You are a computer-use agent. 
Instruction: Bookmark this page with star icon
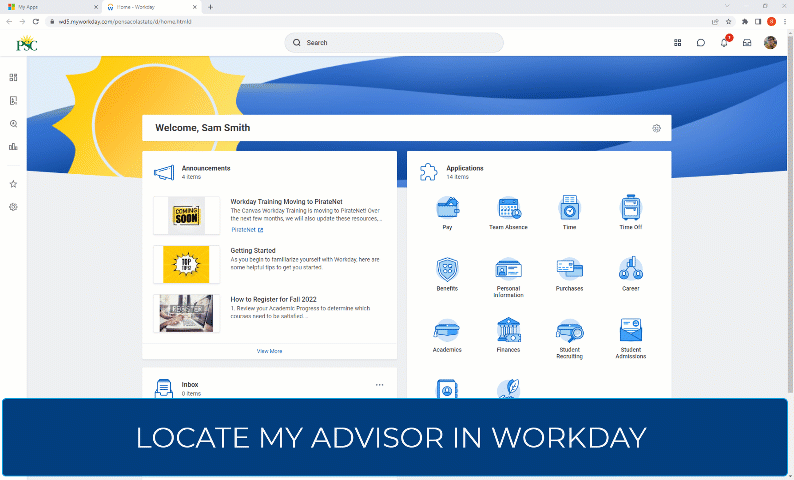pos(729,22)
